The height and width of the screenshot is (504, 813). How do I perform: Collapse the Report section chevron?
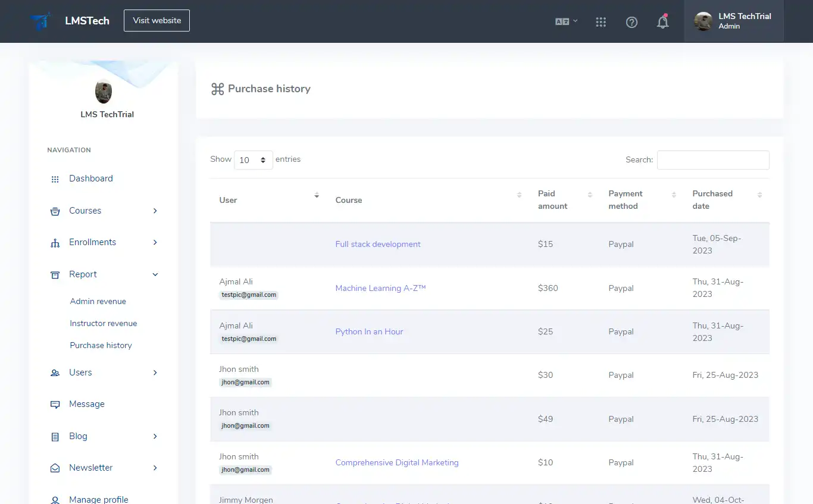click(155, 274)
